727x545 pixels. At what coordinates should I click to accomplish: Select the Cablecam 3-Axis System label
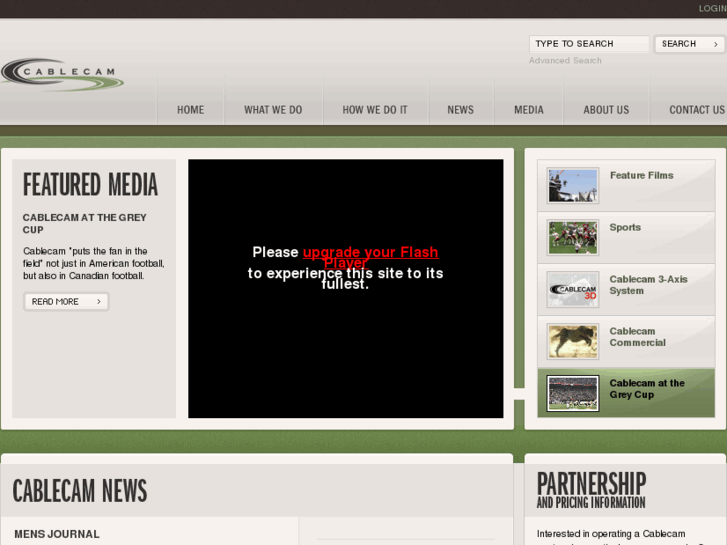(648, 285)
